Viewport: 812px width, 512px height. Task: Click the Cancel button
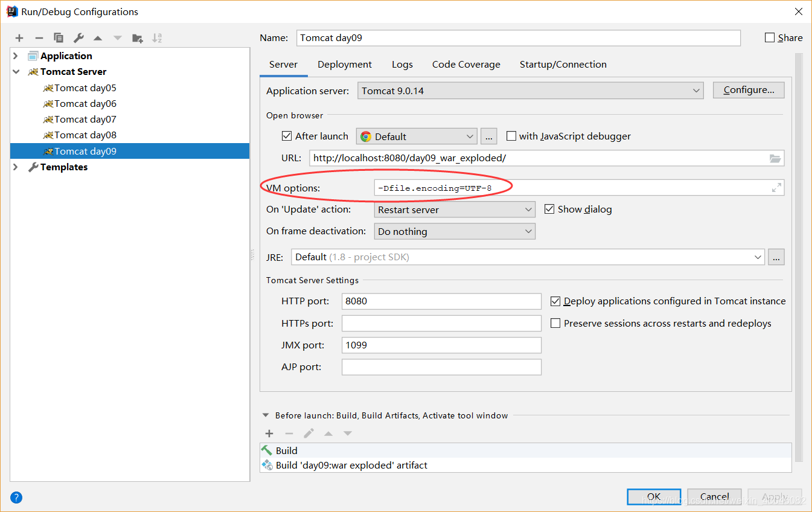click(714, 497)
